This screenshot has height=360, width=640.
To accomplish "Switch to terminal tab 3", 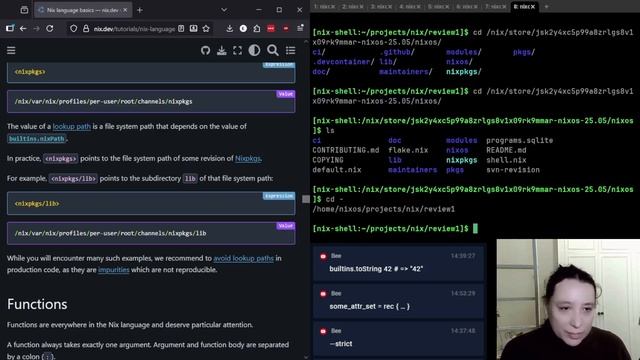I will [382, 7].
